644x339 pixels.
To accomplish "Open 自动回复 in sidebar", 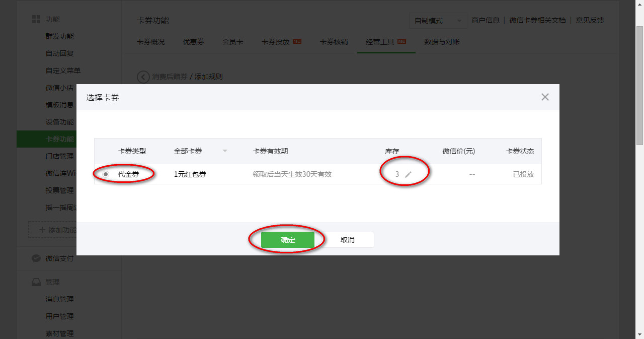I will click(x=59, y=53).
